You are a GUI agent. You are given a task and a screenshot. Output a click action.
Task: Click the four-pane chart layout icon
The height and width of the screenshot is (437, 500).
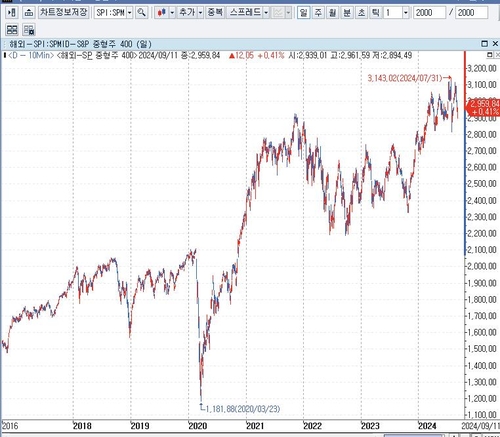point(12,30)
